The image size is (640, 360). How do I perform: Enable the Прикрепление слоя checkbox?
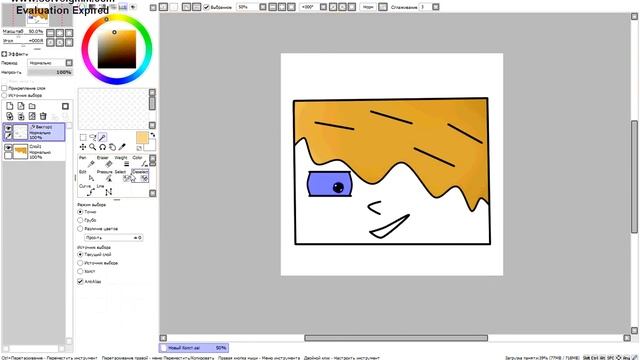coord(4,88)
